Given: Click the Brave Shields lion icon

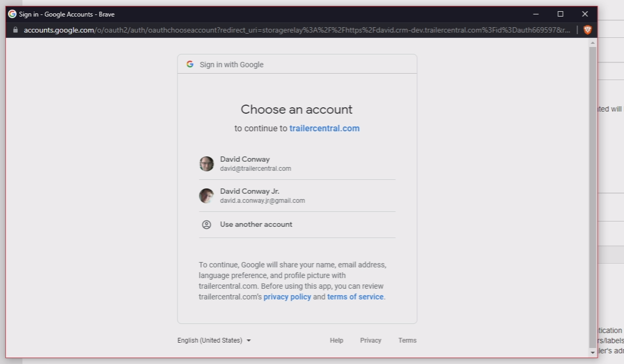Looking at the screenshot, I should pyautogui.click(x=587, y=30).
